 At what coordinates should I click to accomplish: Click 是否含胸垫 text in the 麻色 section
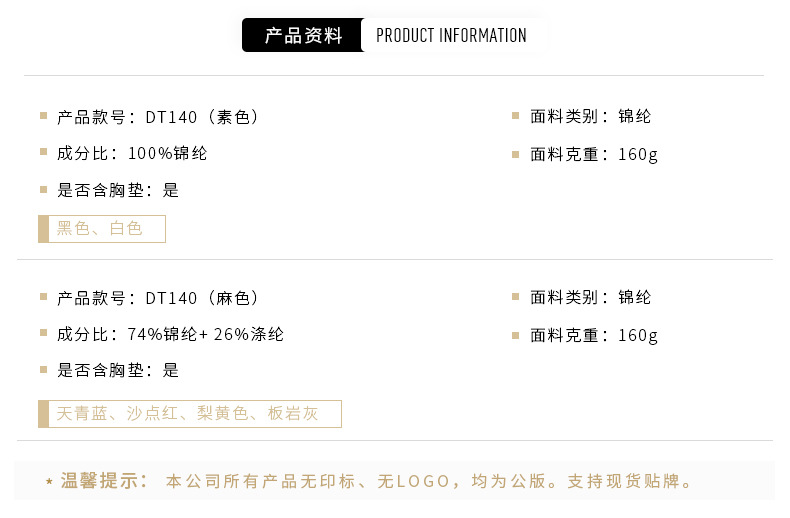click(x=118, y=370)
